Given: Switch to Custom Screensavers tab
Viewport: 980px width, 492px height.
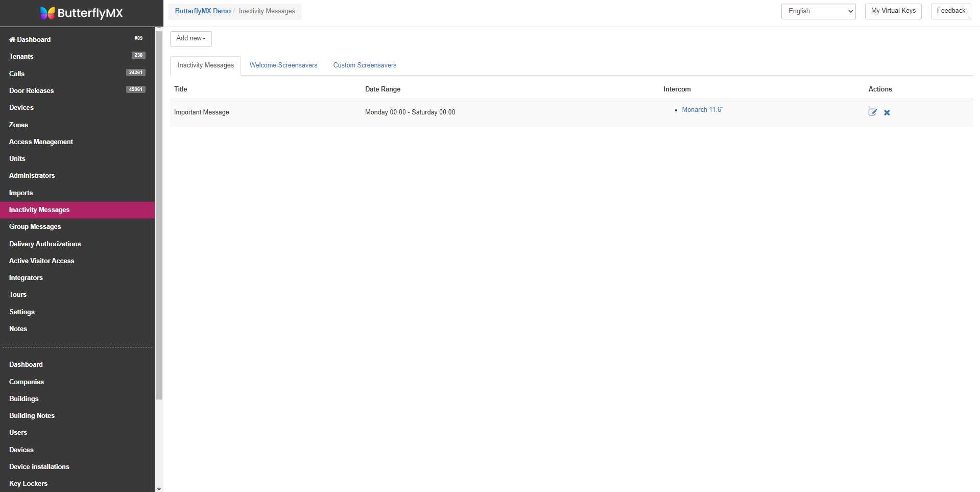Looking at the screenshot, I should [365, 65].
